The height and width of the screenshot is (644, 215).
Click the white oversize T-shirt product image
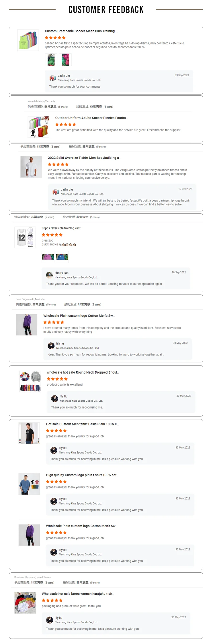click(31, 167)
